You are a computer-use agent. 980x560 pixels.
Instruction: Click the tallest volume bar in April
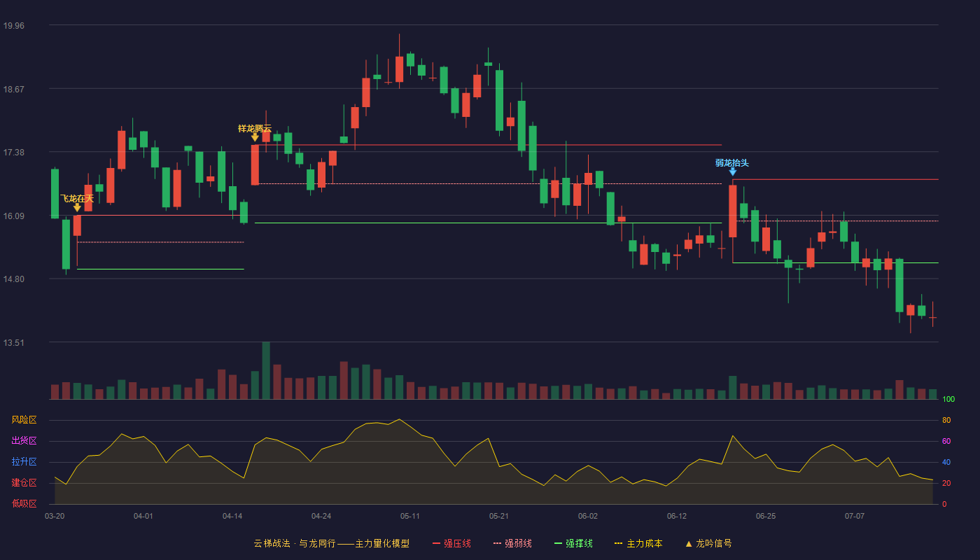tap(266, 370)
